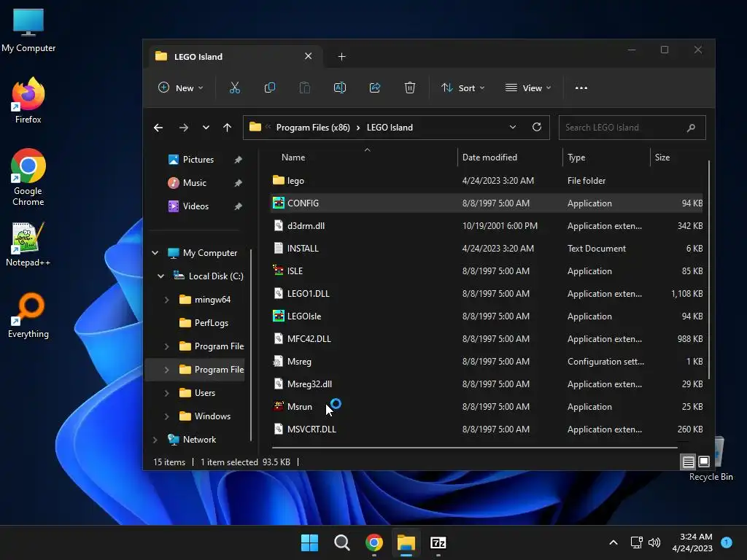The width and height of the screenshot is (747, 560).
Task: Select the Msrun application file
Action: tap(487, 407)
